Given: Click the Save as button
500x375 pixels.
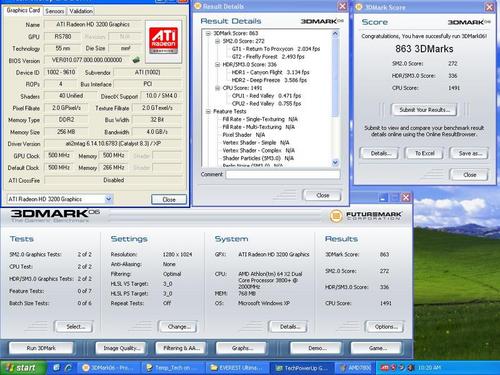Looking at the screenshot, I should [469, 153].
